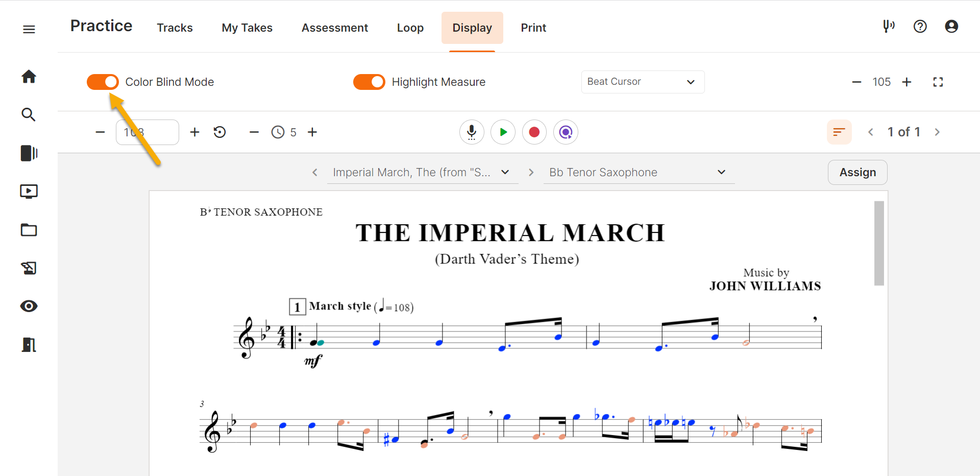Go to next page of score

[937, 132]
